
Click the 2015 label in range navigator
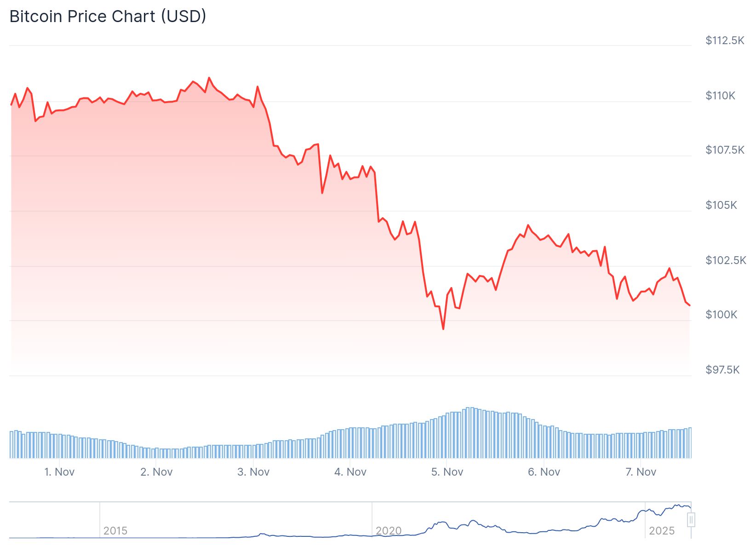115,531
